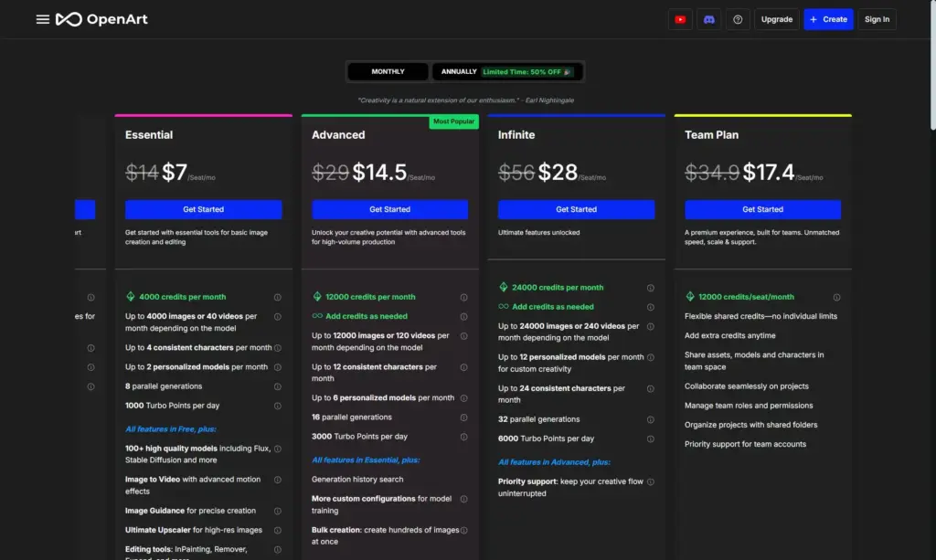
Task: Show info for 4000 credits per month
Action: pos(278,297)
